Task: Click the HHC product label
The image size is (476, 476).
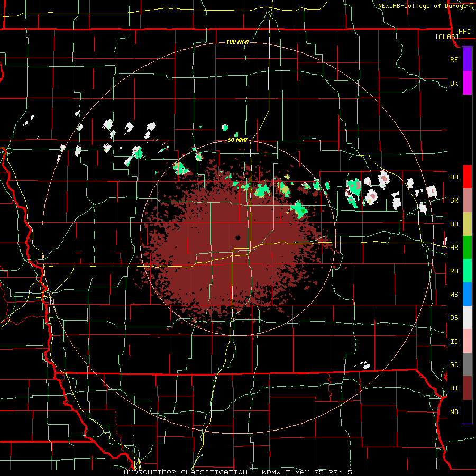Action: pyautogui.click(x=465, y=32)
